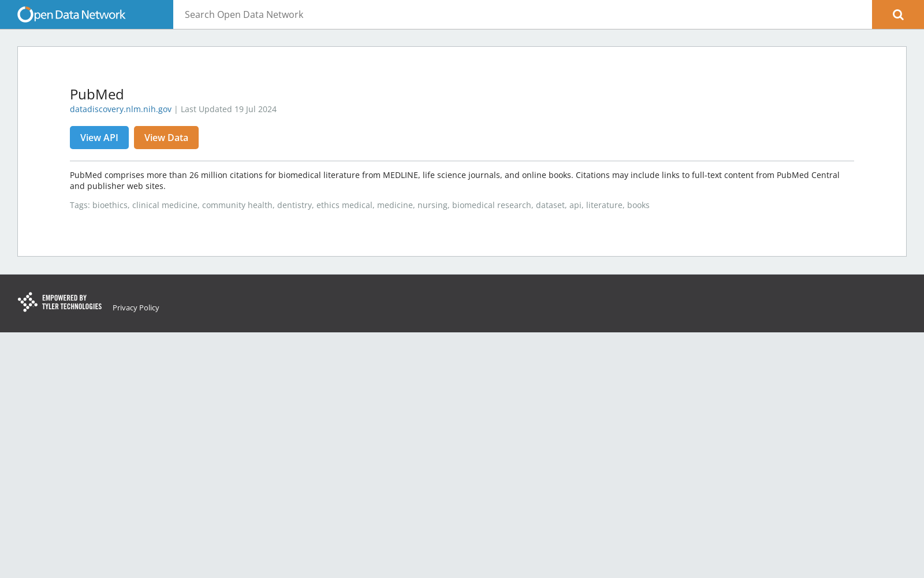Select the community health tag
The width and height of the screenshot is (924, 578).
coord(237,205)
